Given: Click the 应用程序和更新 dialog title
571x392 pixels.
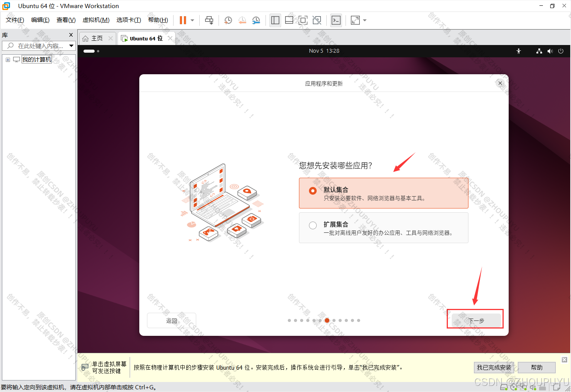Looking at the screenshot, I should pos(324,83).
